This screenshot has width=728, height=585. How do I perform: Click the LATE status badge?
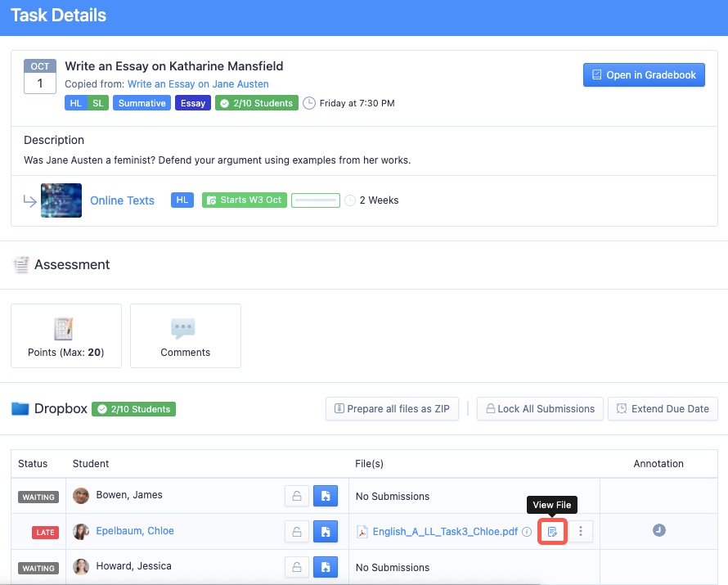(x=46, y=532)
